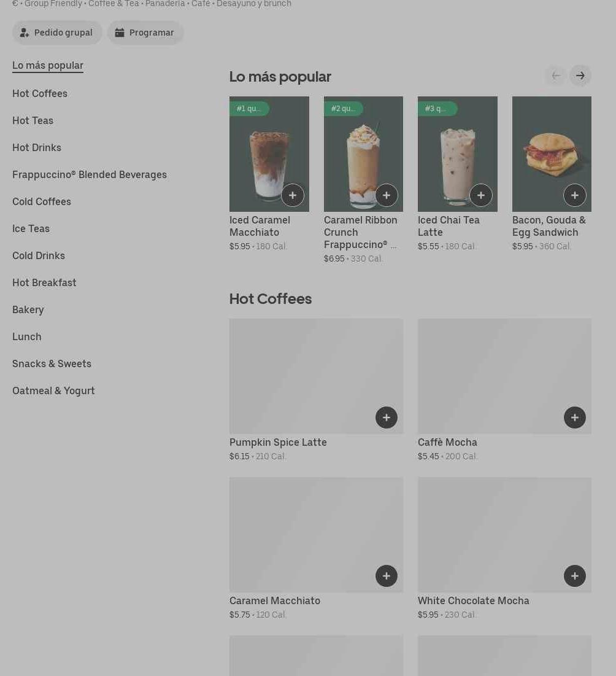Add Pumpkin Spice Latte with plus icon
The height and width of the screenshot is (676, 616).
(x=387, y=418)
